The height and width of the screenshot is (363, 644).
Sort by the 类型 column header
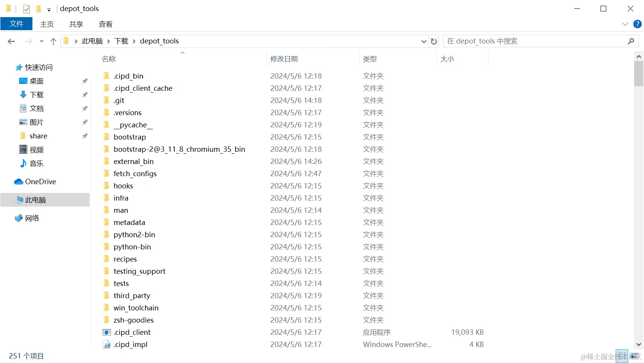point(370,59)
